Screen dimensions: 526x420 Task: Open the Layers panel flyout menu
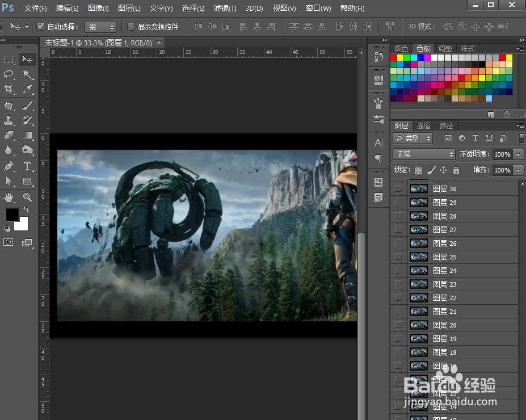(x=520, y=125)
